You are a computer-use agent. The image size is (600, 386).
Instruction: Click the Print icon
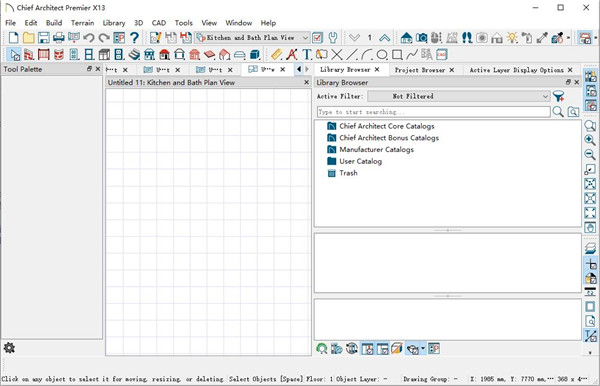pos(59,37)
